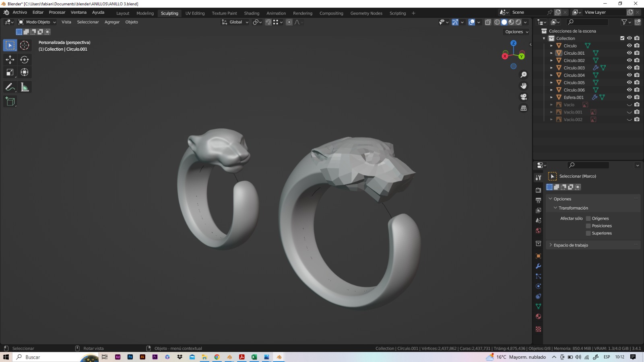This screenshot has width=644, height=362.
Task: Toggle camera view in viewport
Action: click(x=524, y=97)
